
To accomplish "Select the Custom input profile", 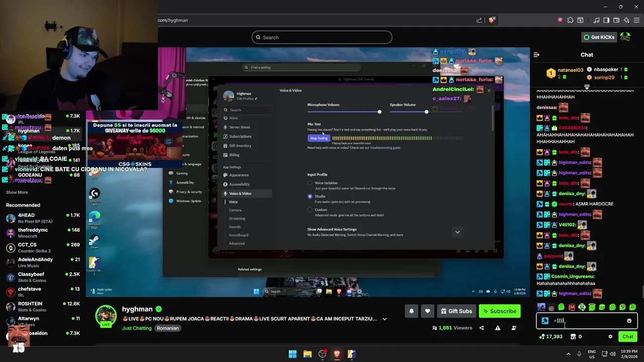I will point(310,210).
